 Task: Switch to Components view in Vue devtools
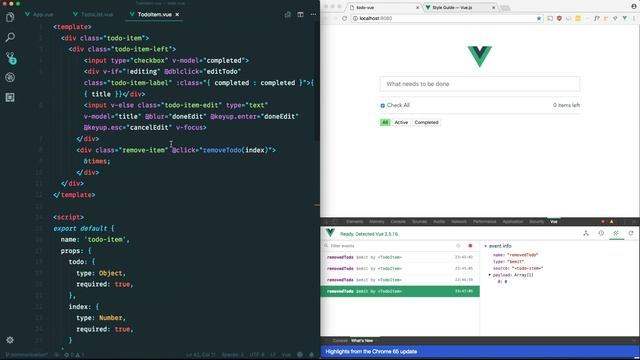[x=586, y=233]
